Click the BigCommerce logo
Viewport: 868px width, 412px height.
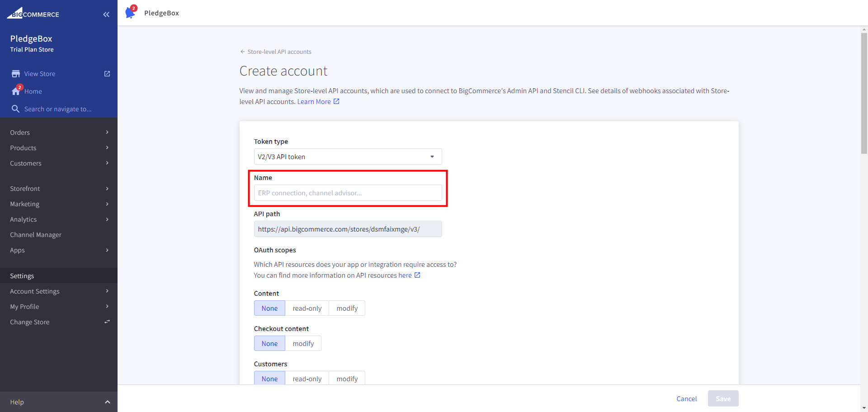pyautogui.click(x=33, y=13)
